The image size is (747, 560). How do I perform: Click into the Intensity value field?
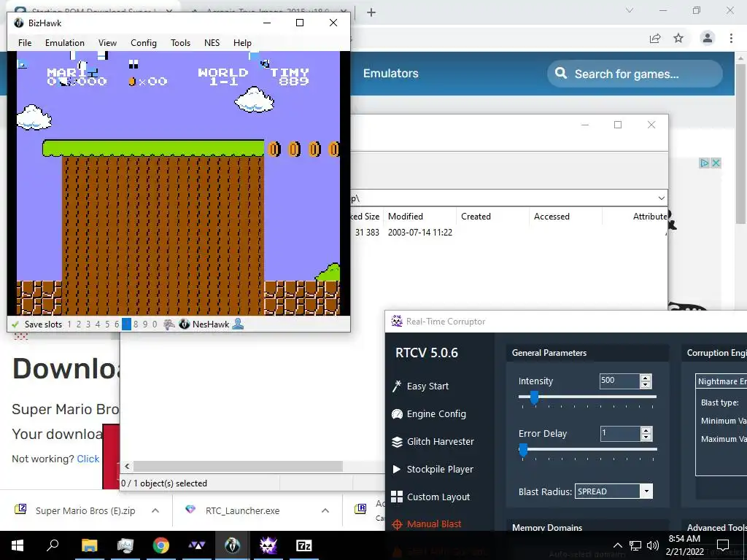[619, 381]
